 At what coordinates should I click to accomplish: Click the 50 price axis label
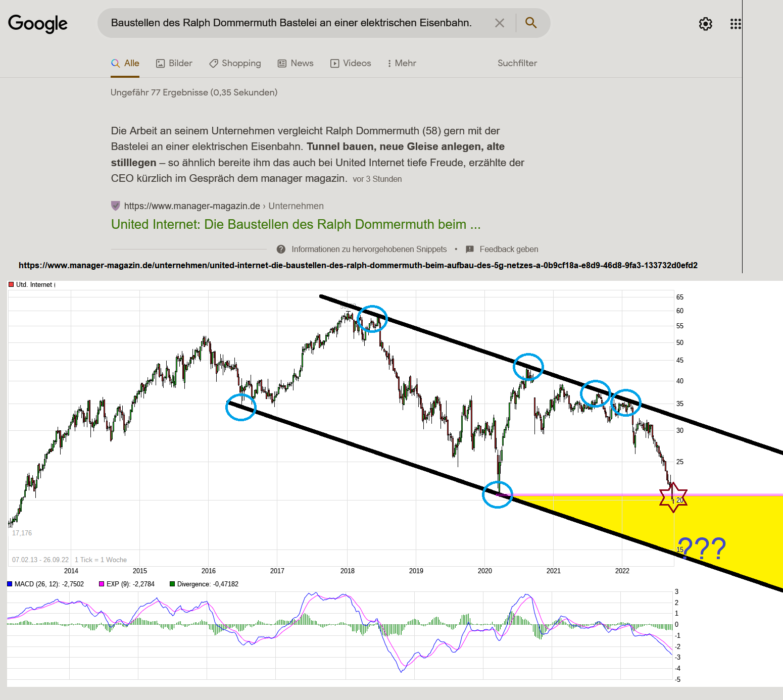[x=680, y=342]
